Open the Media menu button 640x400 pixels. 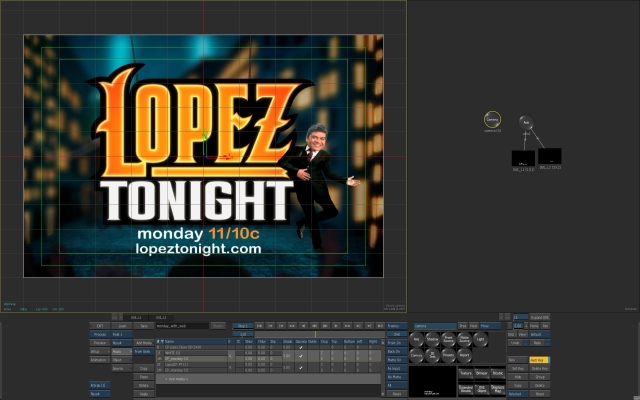[122, 351]
